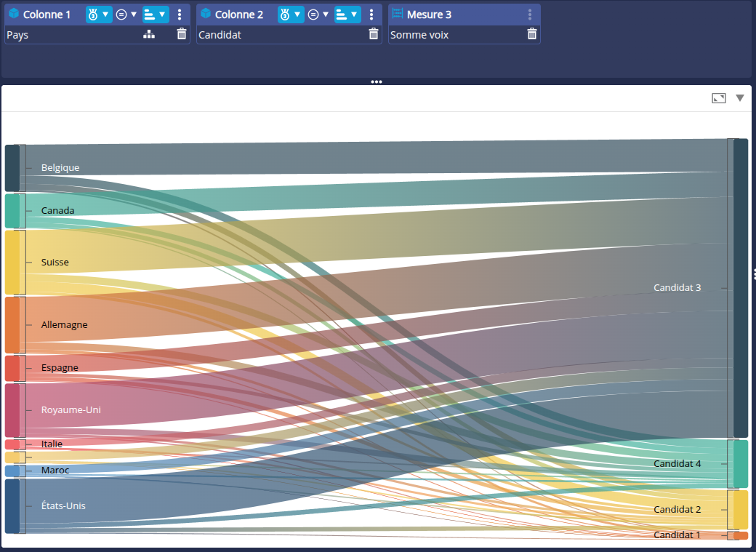
Task: Open the filter dropdown in Colonne 1
Action: pos(133,15)
